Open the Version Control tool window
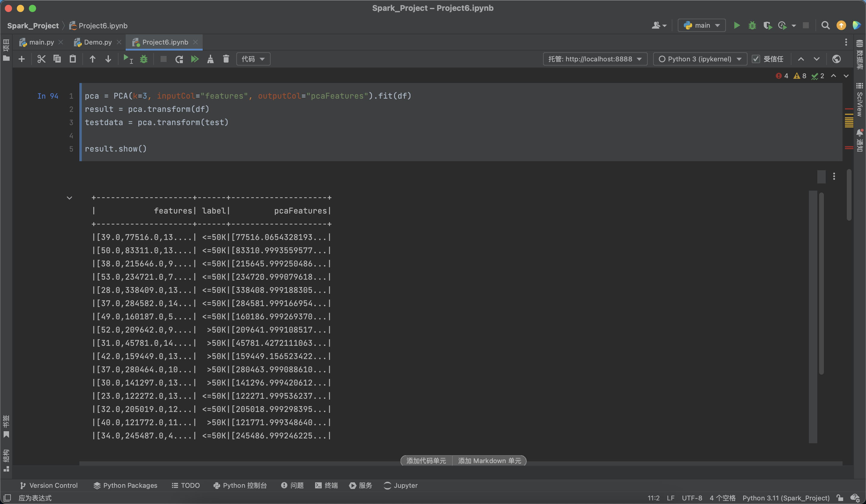 tap(49, 485)
